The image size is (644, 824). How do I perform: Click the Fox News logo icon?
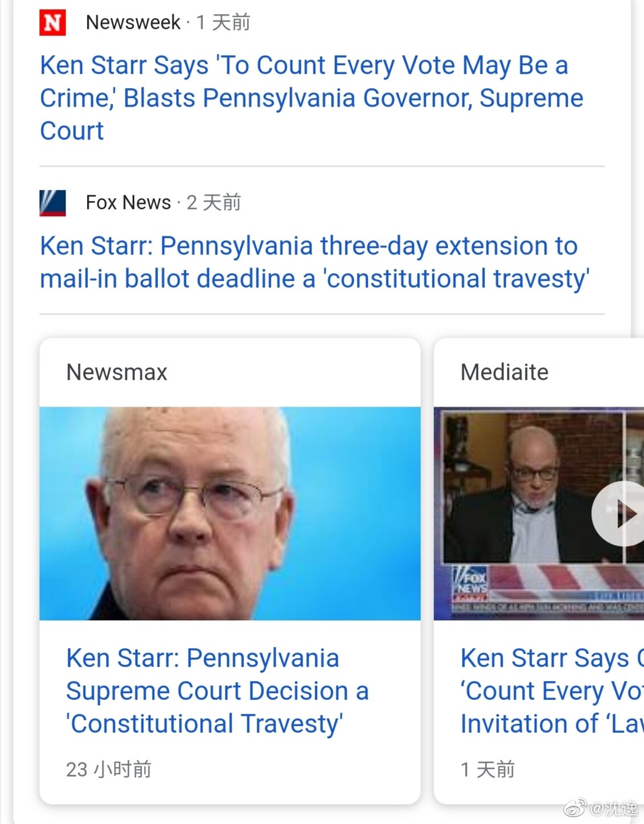[52, 203]
